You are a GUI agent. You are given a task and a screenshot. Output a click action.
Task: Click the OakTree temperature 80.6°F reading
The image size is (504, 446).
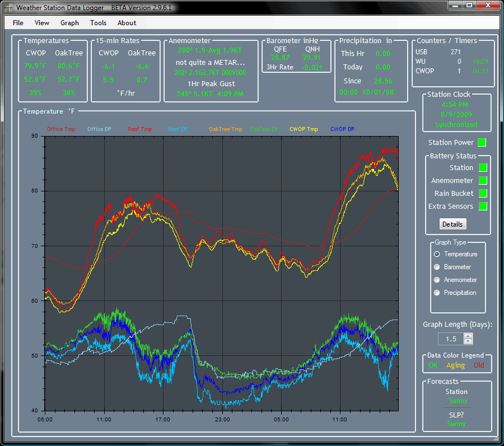click(x=69, y=66)
